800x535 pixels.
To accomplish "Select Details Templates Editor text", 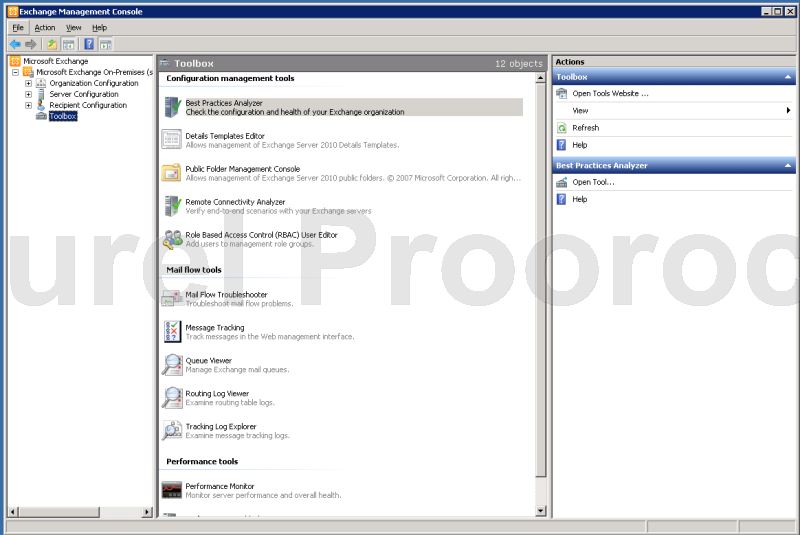I will pos(225,136).
